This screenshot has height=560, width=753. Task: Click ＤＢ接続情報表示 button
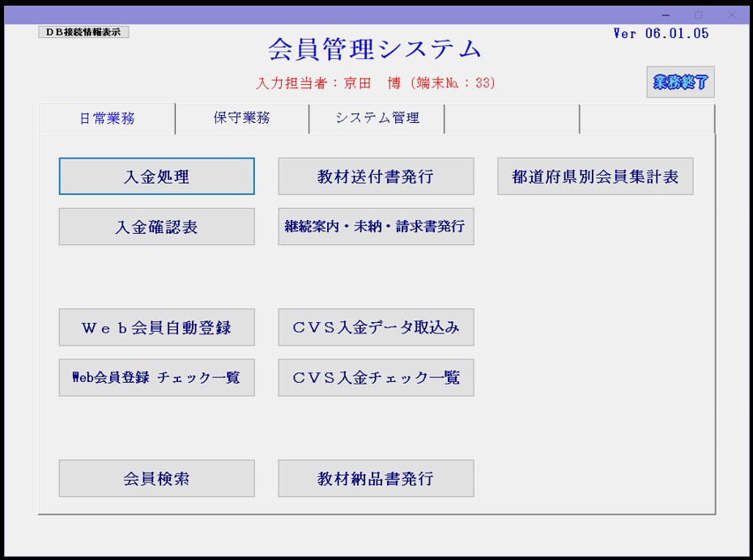tap(83, 32)
